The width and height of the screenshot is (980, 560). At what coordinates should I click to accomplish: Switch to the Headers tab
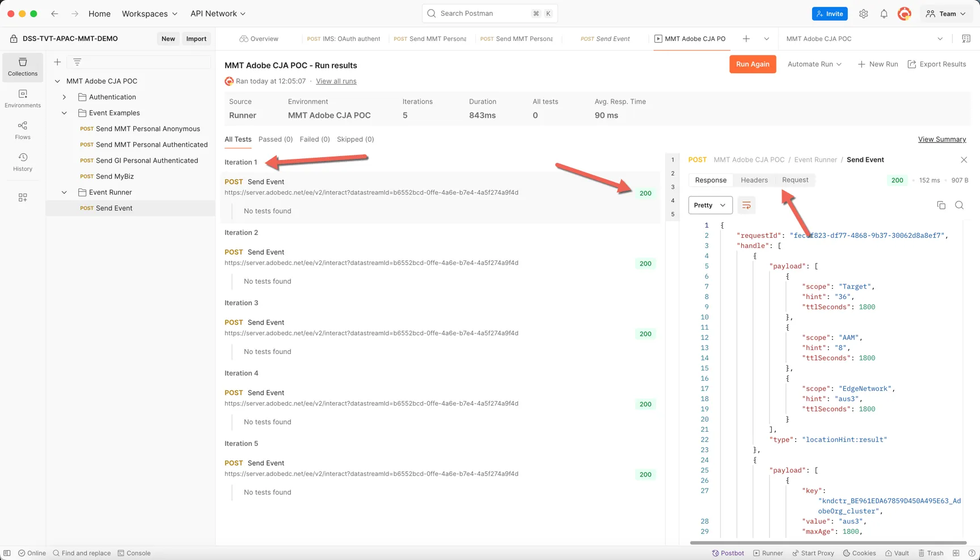click(x=754, y=180)
